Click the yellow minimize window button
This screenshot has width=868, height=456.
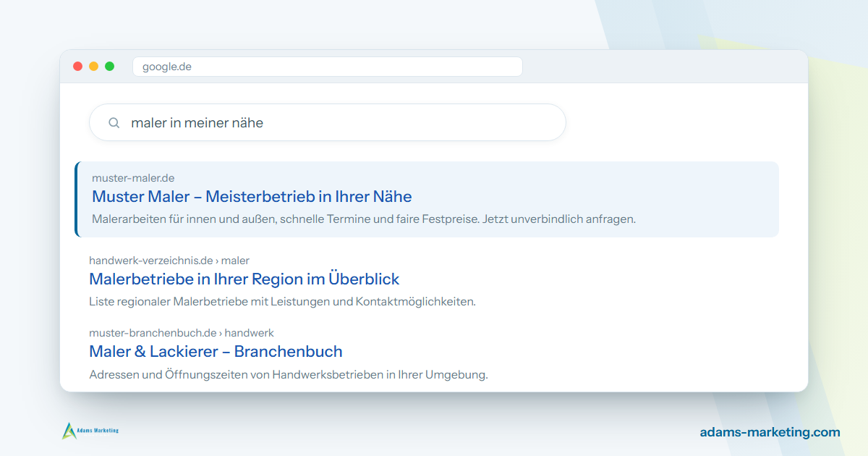[x=94, y=67]
